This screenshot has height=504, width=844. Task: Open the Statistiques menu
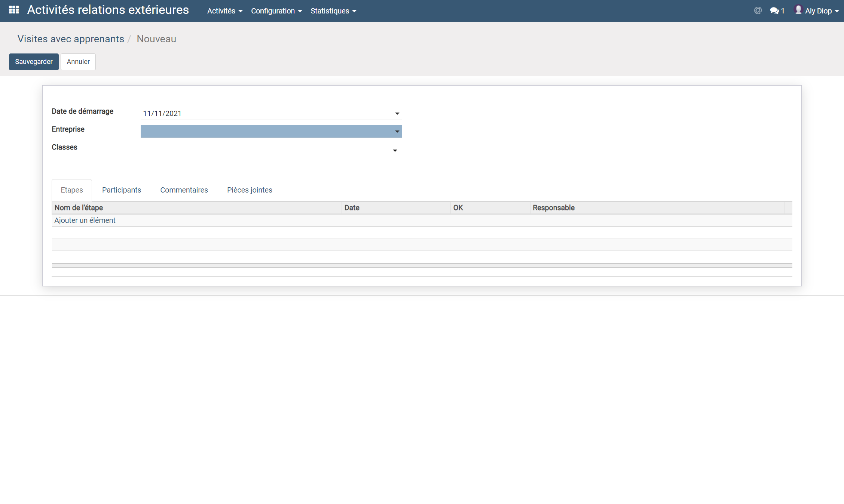coord(333,11)
